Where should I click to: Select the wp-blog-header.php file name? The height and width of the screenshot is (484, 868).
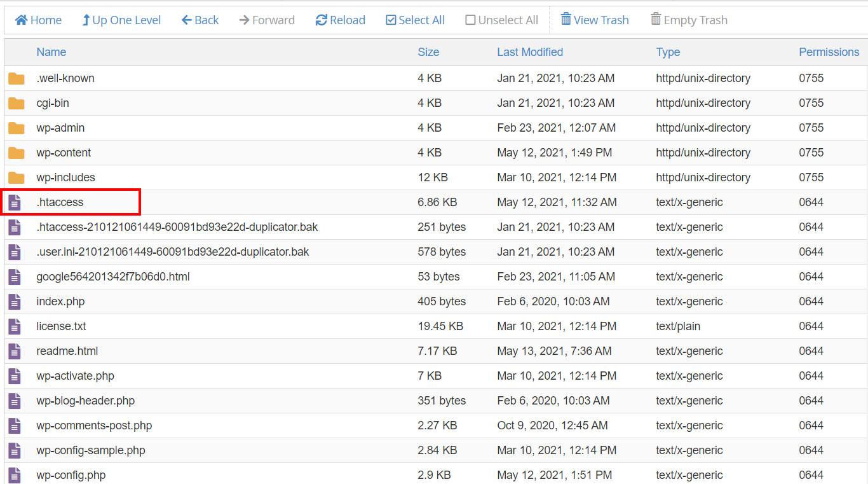coord(86,401)
